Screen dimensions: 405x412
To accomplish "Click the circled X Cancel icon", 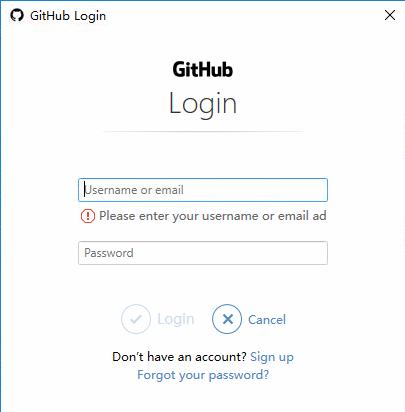I will (227, 319).
